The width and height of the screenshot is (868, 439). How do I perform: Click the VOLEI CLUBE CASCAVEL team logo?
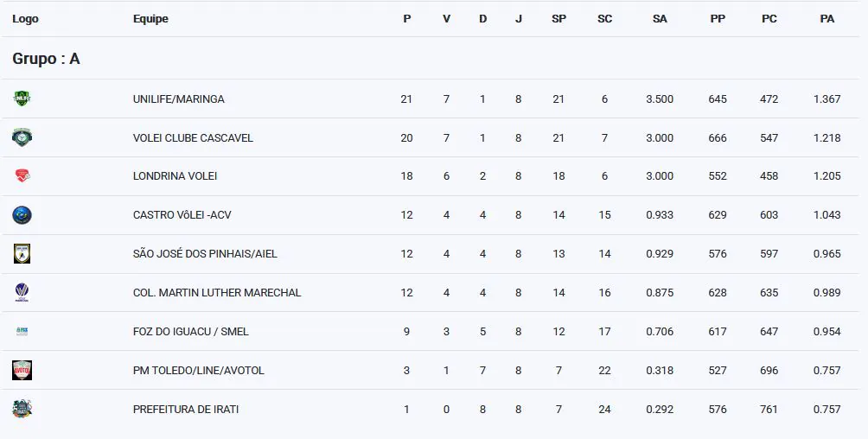point(22,137)
